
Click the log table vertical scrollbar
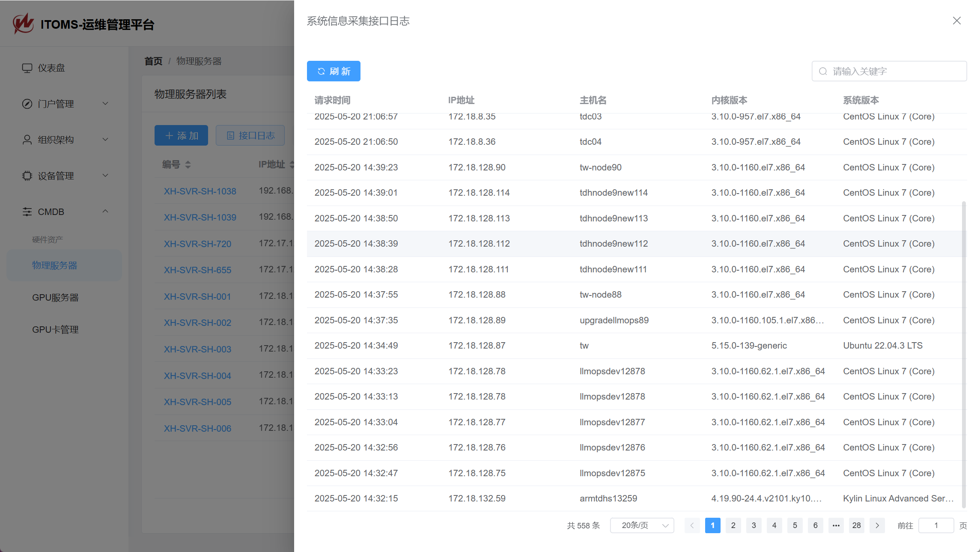coord(964,355)
